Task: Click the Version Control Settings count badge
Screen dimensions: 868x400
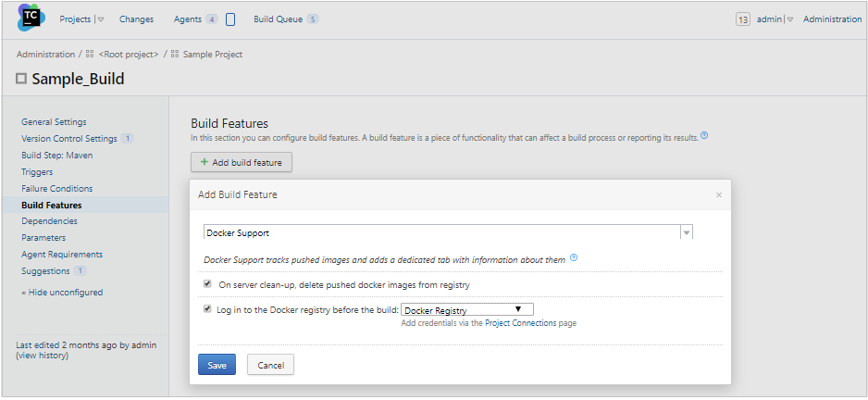Action: pyautogui.click(x=128, y=139)
